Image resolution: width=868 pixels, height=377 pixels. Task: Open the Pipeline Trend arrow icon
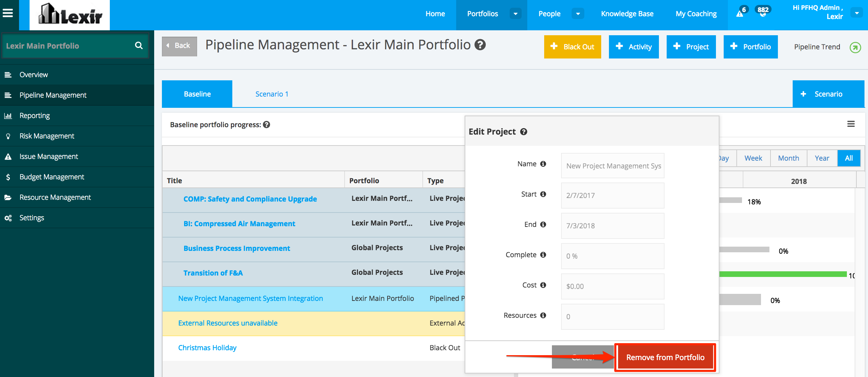[855, 47]
